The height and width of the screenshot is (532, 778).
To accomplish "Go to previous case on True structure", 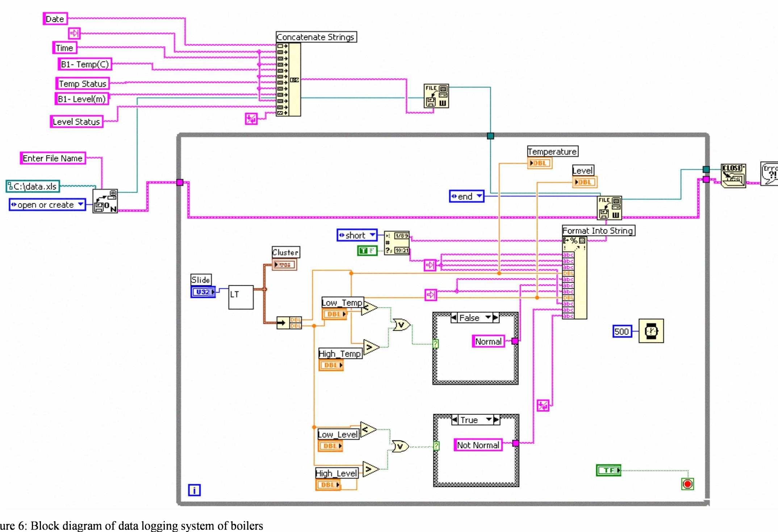I will coord(455,420).
